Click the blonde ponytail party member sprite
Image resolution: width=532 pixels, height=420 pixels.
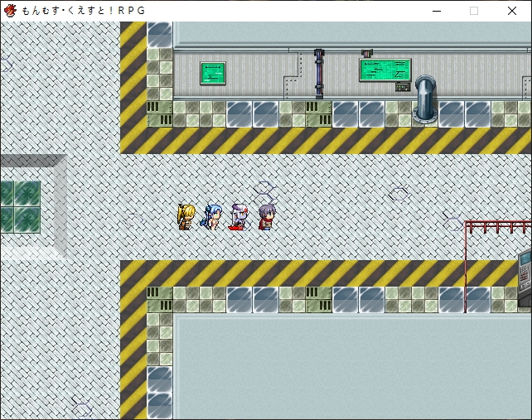click(186, 217)
